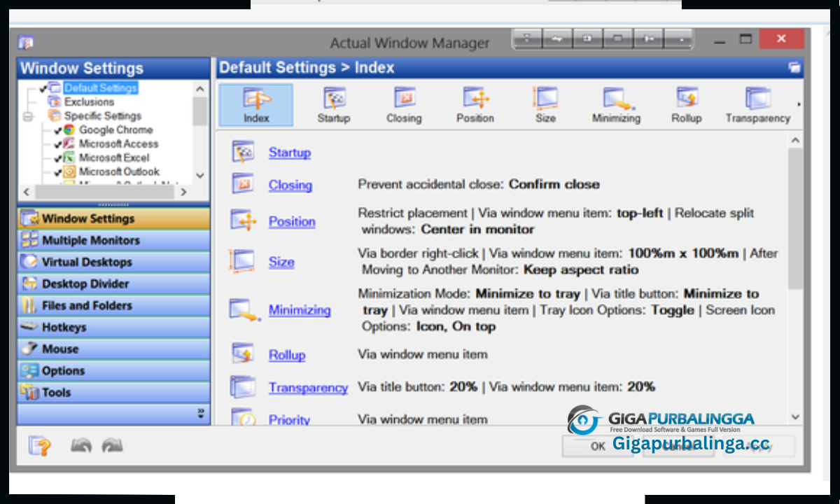Click the index list's scroll-up arrow
840x504 pixels.
(795, 141)
